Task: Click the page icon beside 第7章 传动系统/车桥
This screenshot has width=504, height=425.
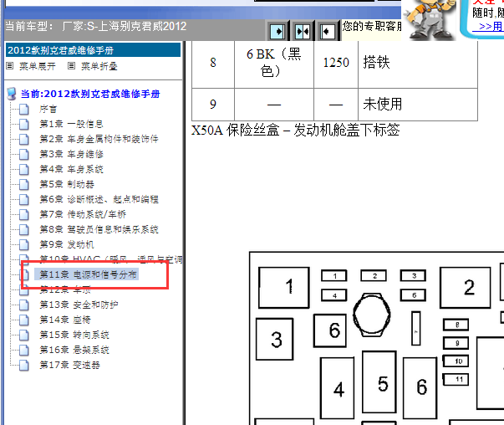Action: click(x=23, y=214)
